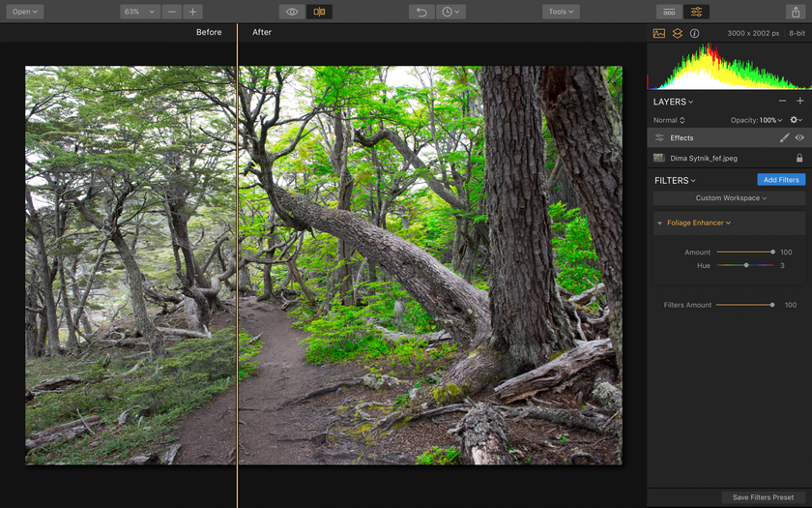The height and width of the screenshot is (508, 812).
Task: Toggle the quick preview eye button
Action: pyautogui.click(x=292, y=12)
